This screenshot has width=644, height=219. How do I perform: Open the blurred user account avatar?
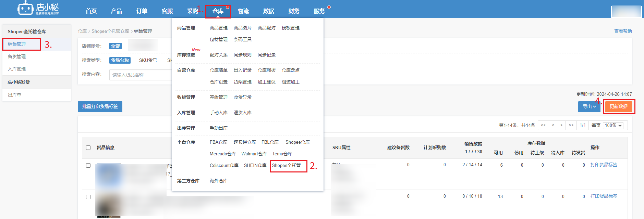[x=626, y=11]
